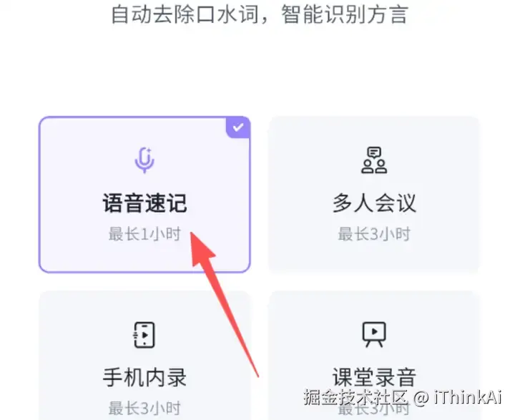The image size is (515, 420).
Task: Click the 智能识别方言 header text
Action: pyautogui.click(x=345, y=14)
